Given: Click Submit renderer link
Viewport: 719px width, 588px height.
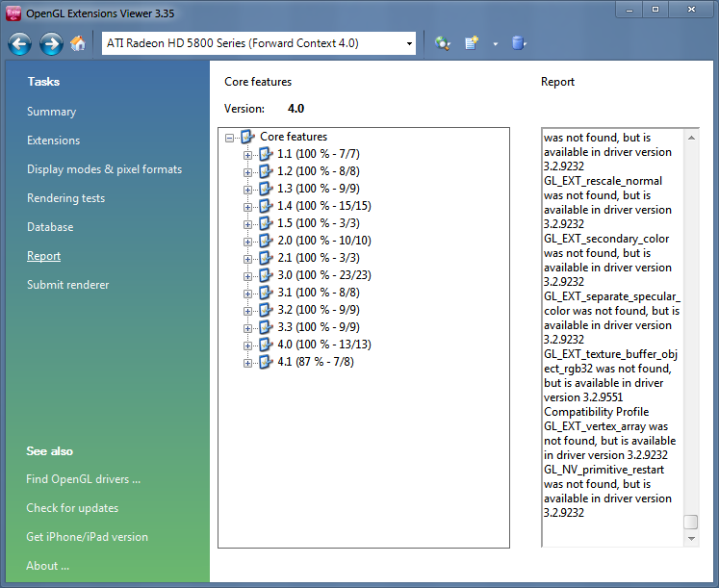Looking at the screenshot, I should click(x=68, y=285).
